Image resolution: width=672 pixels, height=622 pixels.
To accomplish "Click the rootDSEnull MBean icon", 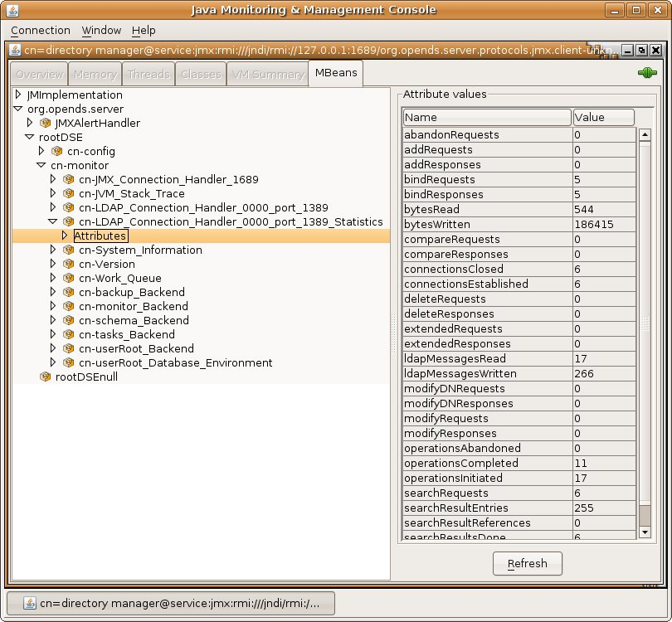I will point(45,377).
